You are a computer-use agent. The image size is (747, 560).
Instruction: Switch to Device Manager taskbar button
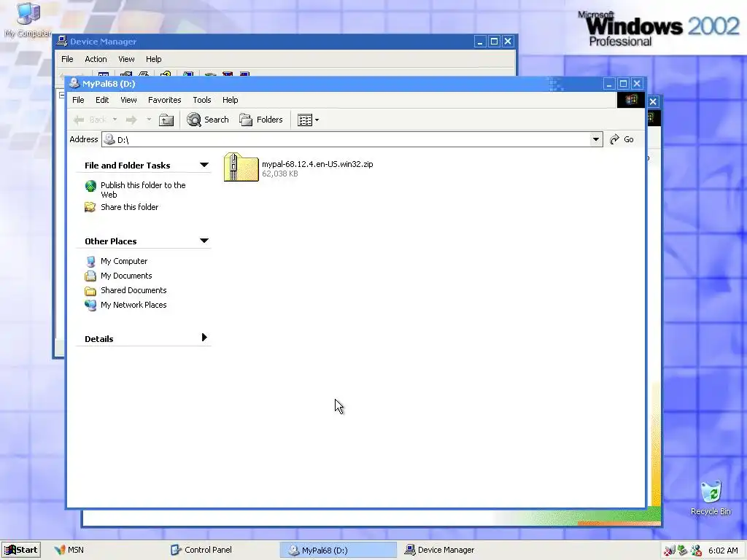click(x=440, y=550)
